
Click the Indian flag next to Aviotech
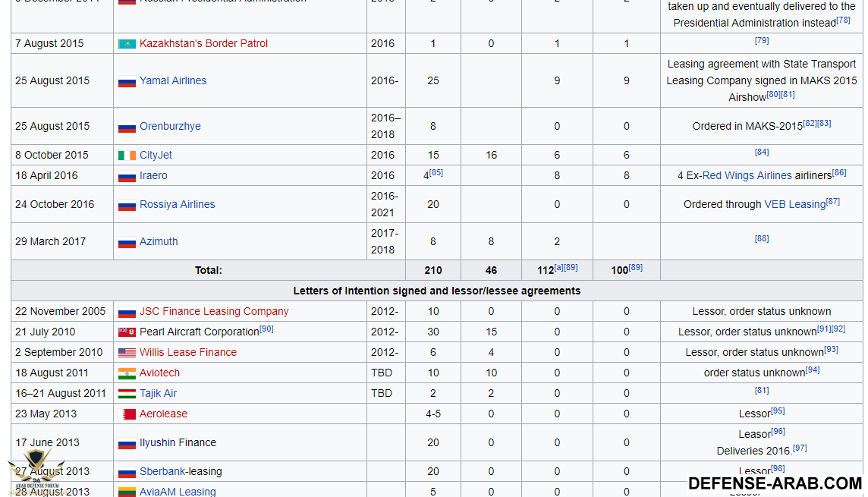pos(127,373)
